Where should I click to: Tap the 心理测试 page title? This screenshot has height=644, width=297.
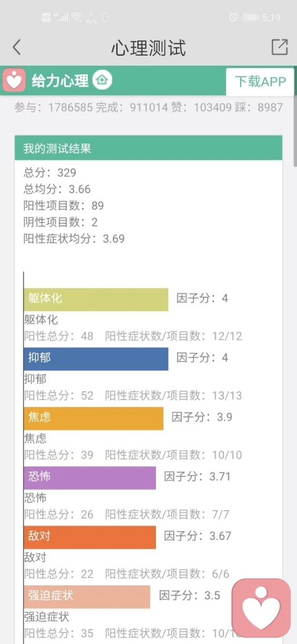tap(148, 48)
